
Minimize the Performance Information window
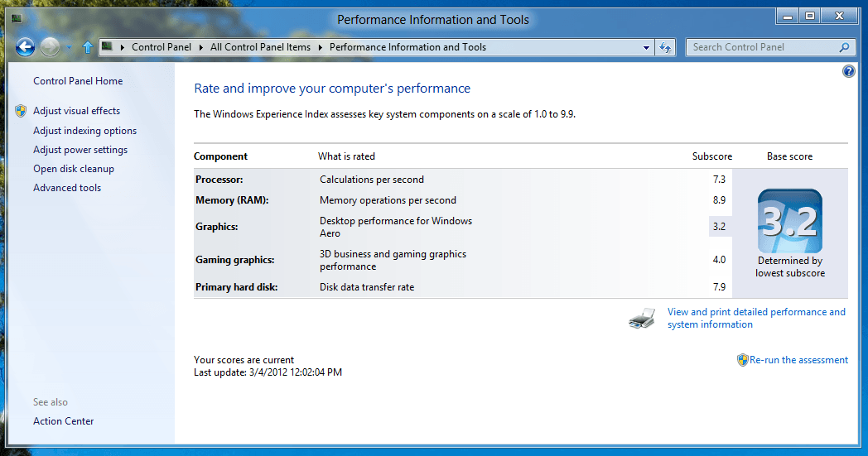pyautogui.click(x=787, y=17)
